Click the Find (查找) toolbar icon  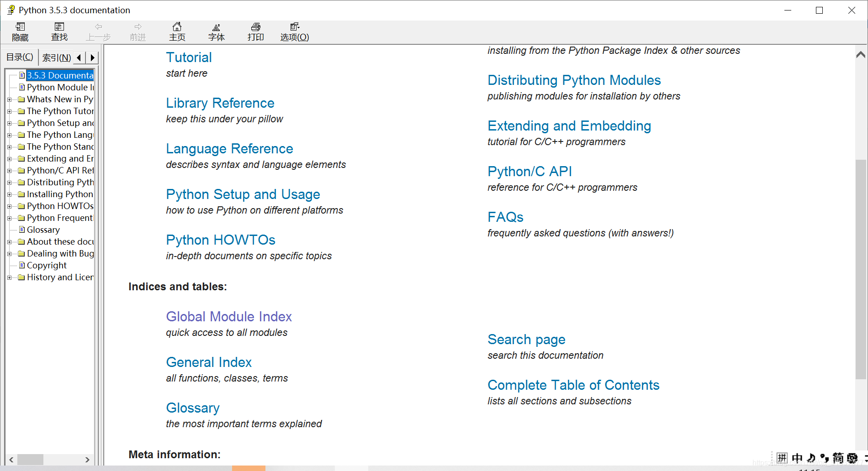[59, 31]
